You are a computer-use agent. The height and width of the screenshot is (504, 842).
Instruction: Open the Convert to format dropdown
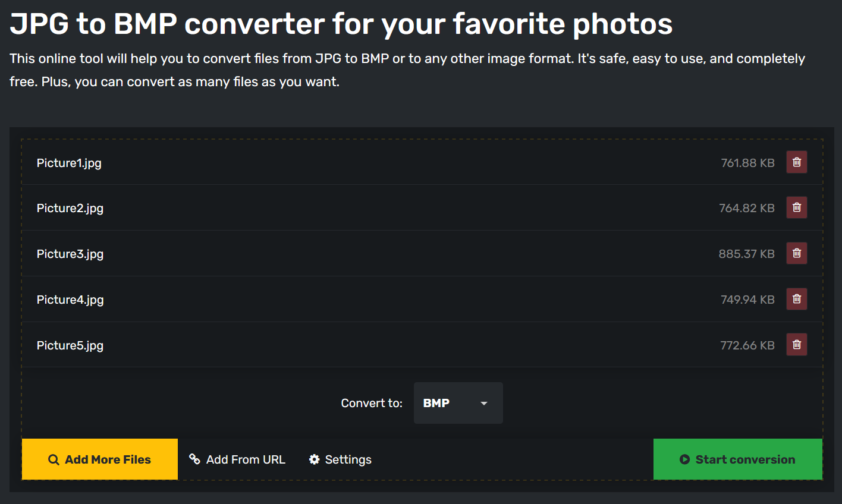click(x=458, y=403)
